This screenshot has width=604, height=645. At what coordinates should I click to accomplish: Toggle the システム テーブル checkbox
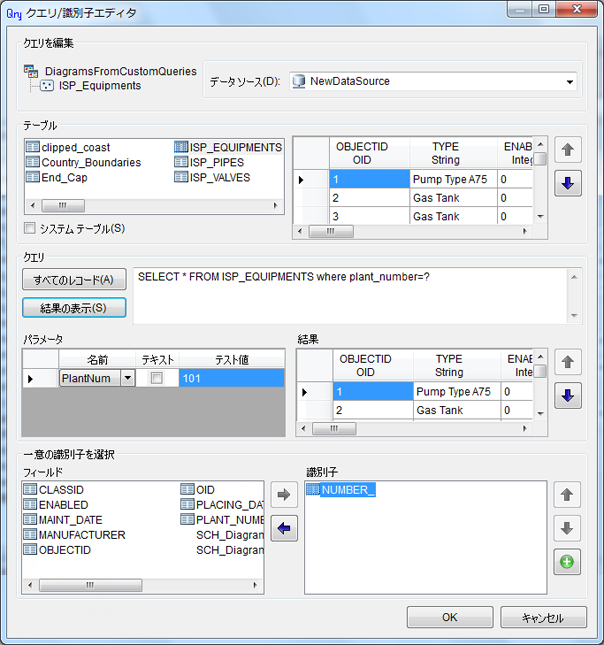pyautogui.click(x=30, y=228)
